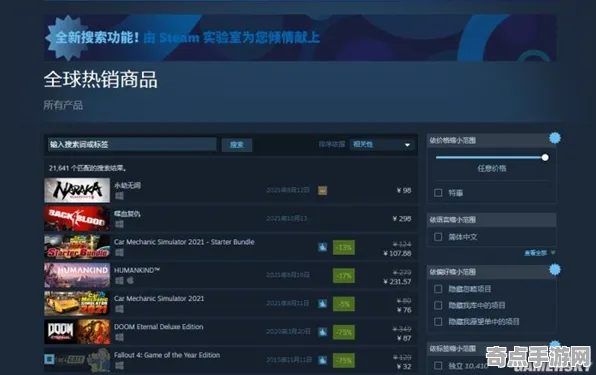
Task: Open the Fallout 4 Vault Boy thumbnail
Action: [77, 360]
